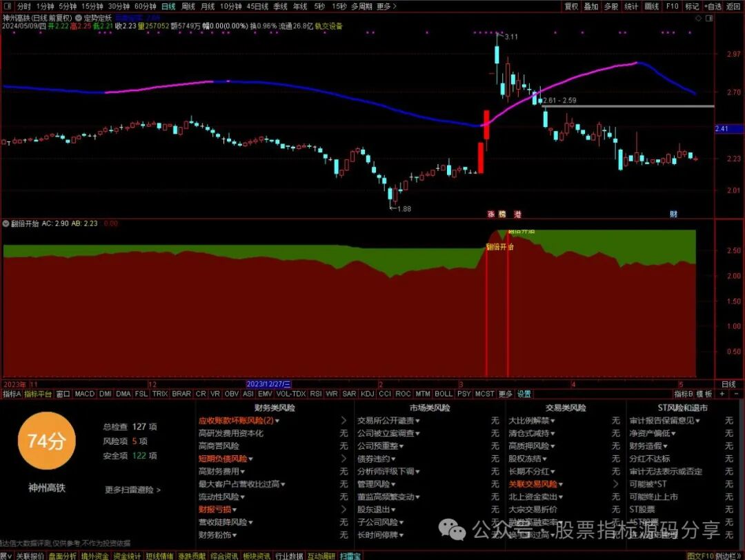Screen dimensions: 745x560
Task: Click 更多 indicators button
Action: 506,394
